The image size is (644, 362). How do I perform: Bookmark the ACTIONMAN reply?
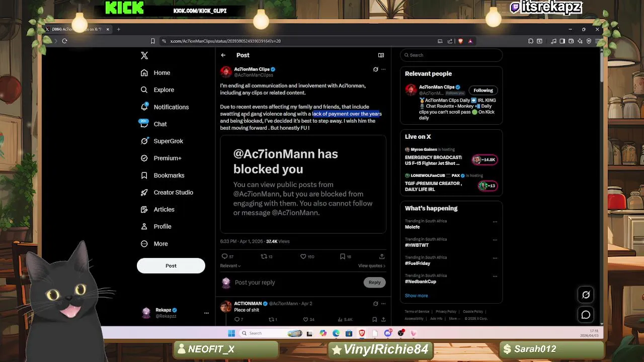(x=374, y=320)
